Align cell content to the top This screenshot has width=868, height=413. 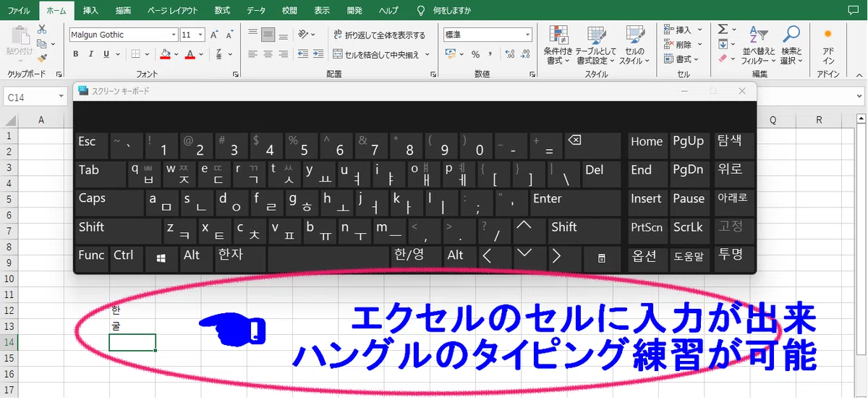253,34
